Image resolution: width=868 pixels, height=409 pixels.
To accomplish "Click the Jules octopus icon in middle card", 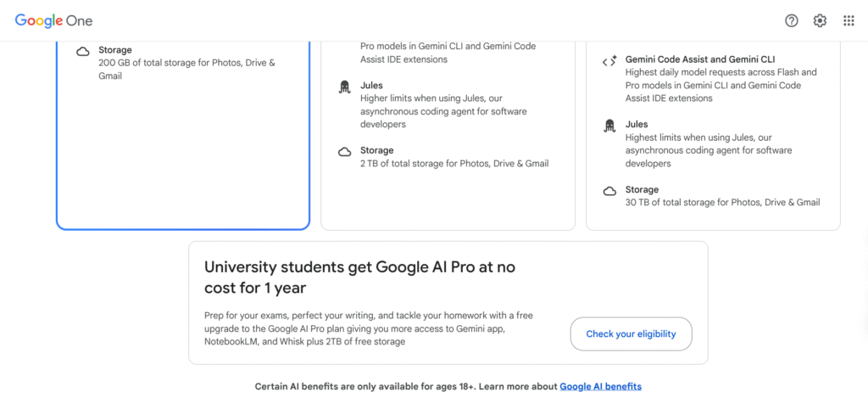I will 344,87.
